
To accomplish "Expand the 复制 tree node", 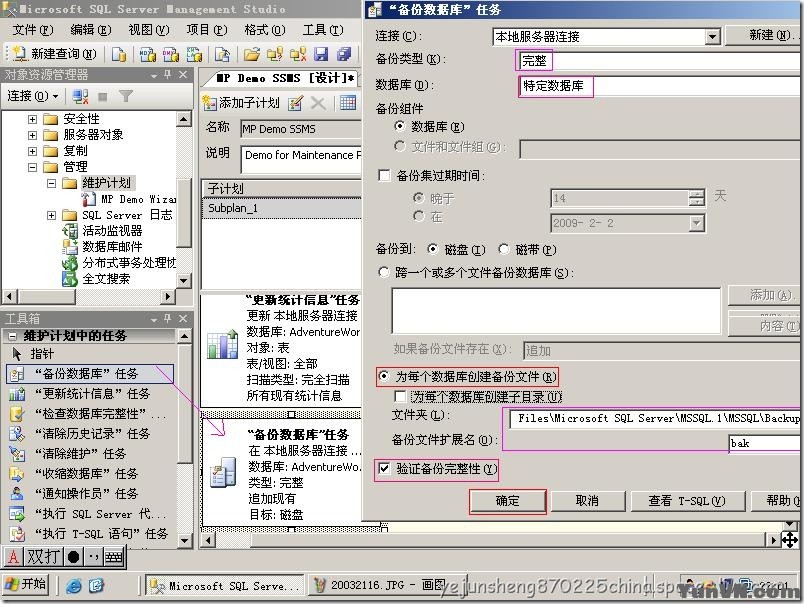I will [32, 151].
